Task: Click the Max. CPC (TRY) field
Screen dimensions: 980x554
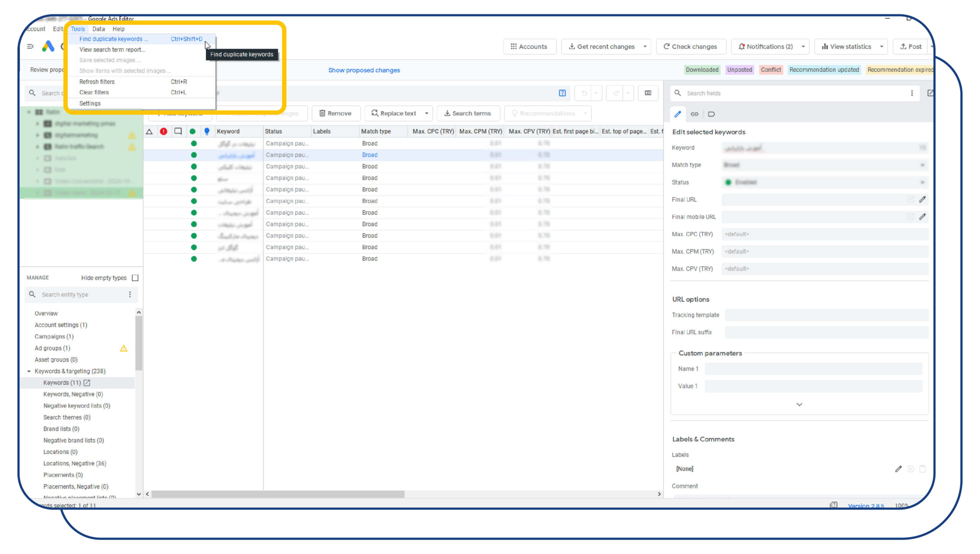Action: (x=825, y=234)
